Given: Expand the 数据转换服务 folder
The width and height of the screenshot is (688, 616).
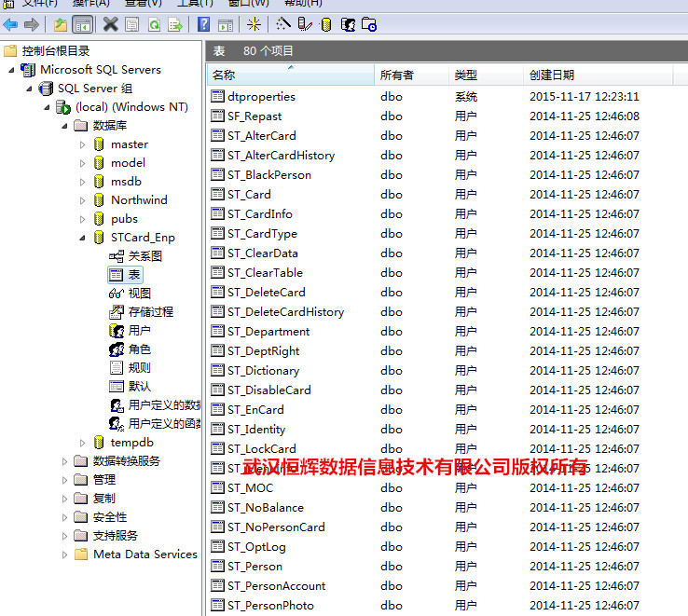Looking at the screenshot, I should click(x=64, y=461).
